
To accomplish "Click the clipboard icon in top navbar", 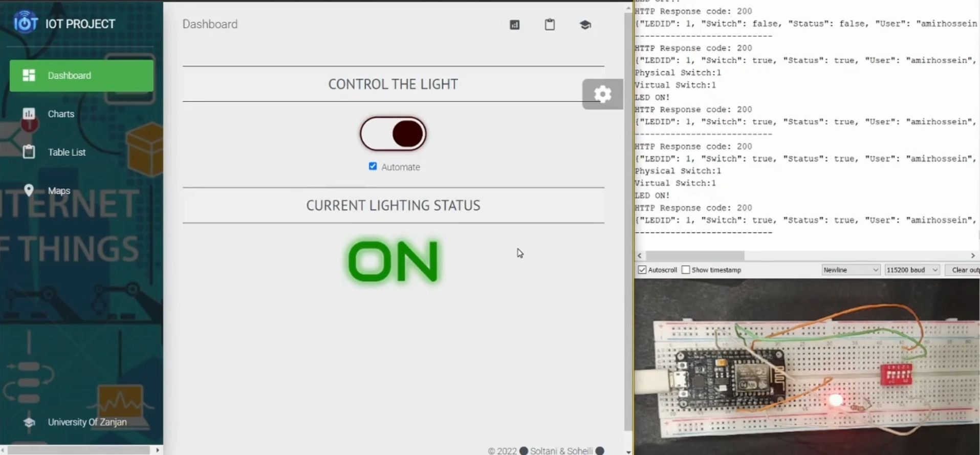I will [x=550, y=25].
